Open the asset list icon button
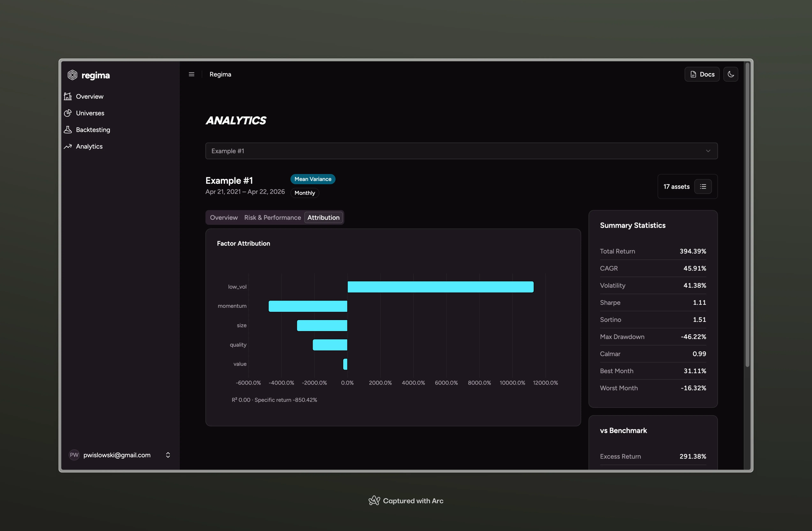 703,187
